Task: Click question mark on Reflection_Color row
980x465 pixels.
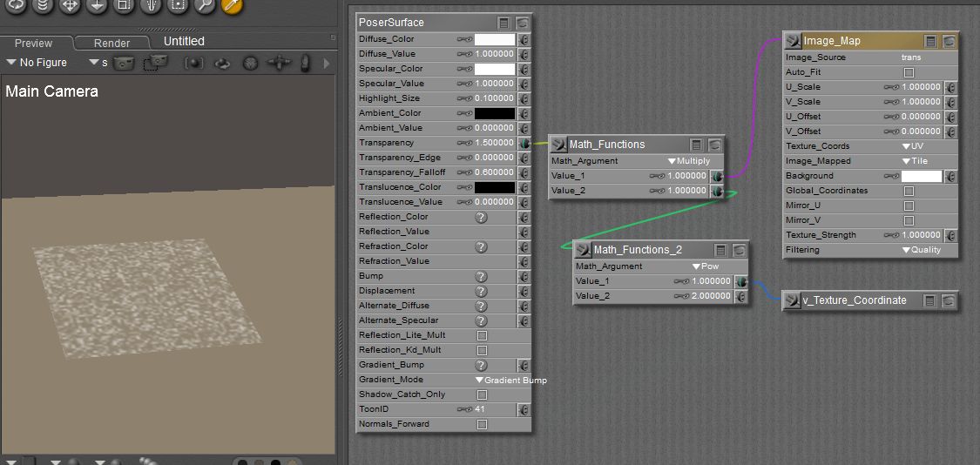Action: point(481,217)
